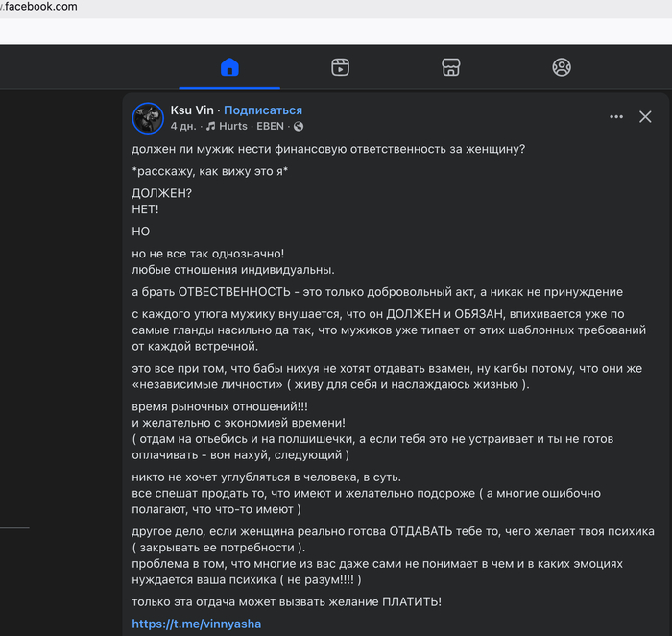Screen dimensions: 672x636
Task: Go to the Facebook Home feed icon
Action: pyautogui.click(x=229, y=67)
